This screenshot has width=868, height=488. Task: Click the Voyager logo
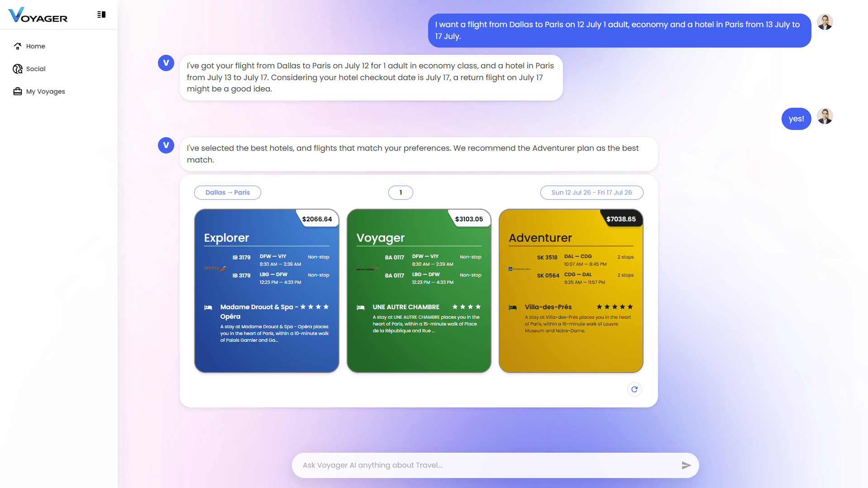[38, 15]
